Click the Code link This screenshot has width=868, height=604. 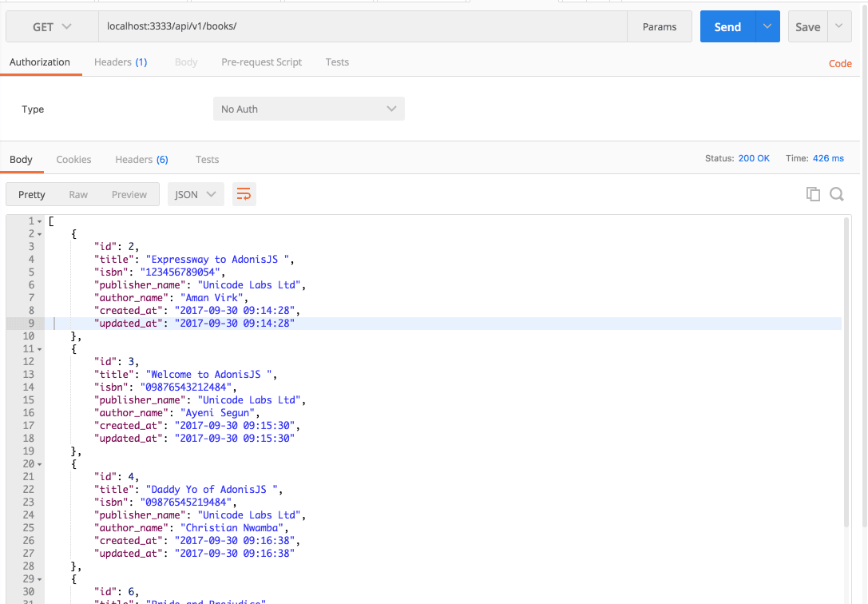click(840, 64)
